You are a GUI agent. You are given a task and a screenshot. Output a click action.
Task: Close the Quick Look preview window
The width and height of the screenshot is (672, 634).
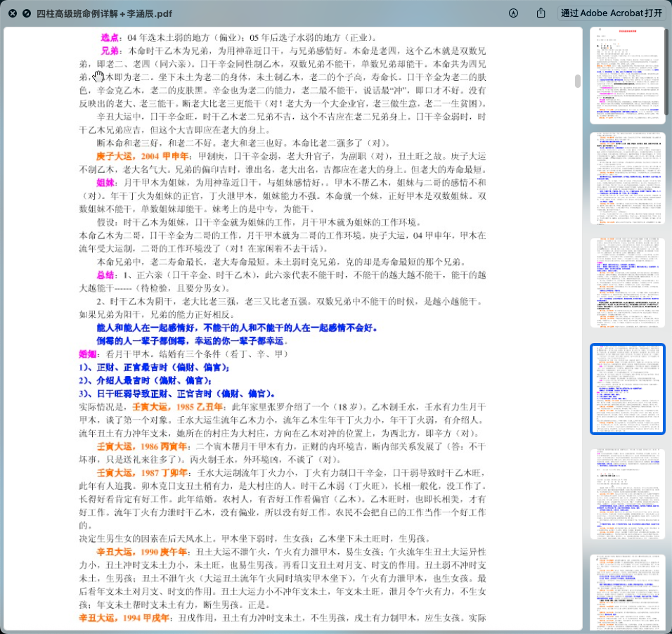[x=13, y=13]
